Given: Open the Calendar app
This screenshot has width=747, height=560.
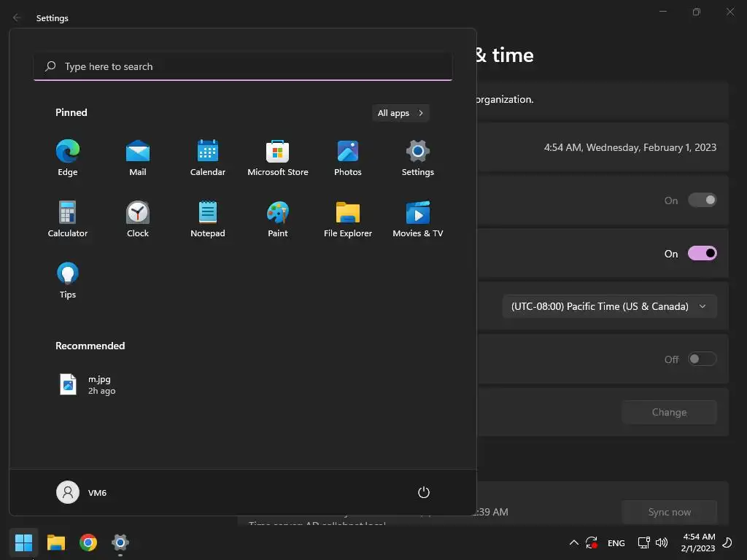Looking at the screenshot, I should (x=208, y=157).
